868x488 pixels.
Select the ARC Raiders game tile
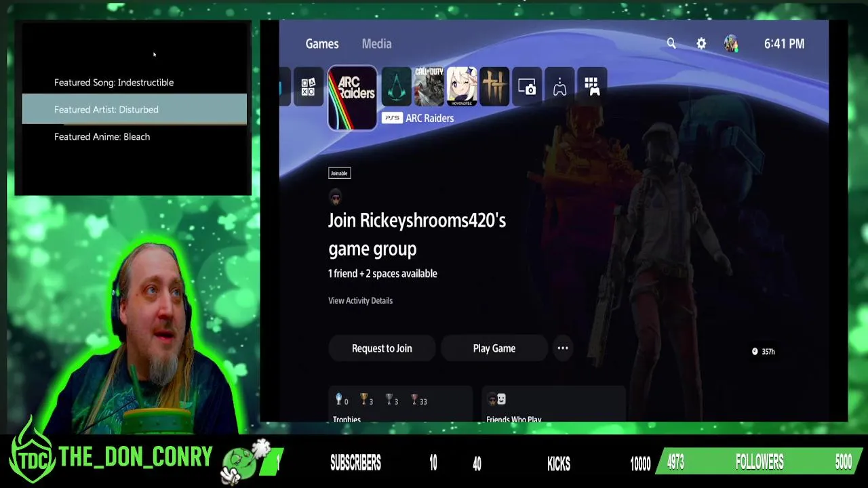pyautogui.click(x=352, y=98)
